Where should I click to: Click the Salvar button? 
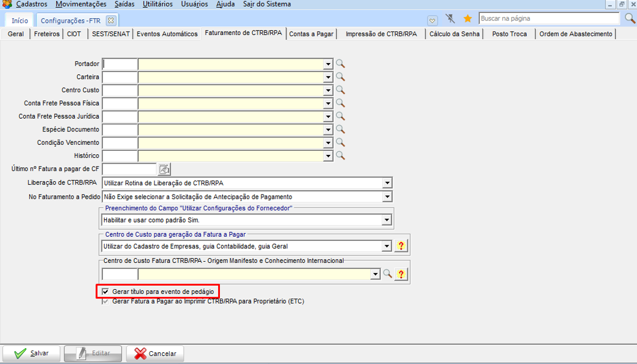pyautogui.click(x=31, y=353)
